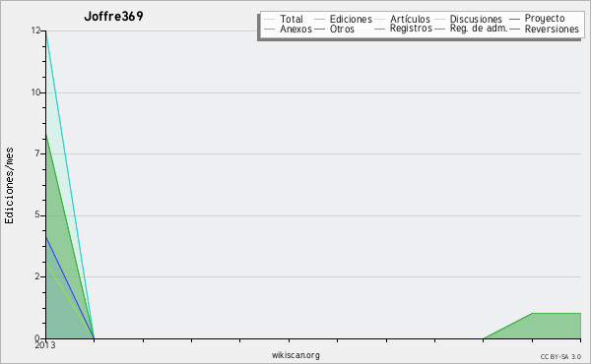The height and width of the screenshot is (364, 591).
Task: Click the CC BY-SA 3.0 license text
Action: click(x=560, y=356)
